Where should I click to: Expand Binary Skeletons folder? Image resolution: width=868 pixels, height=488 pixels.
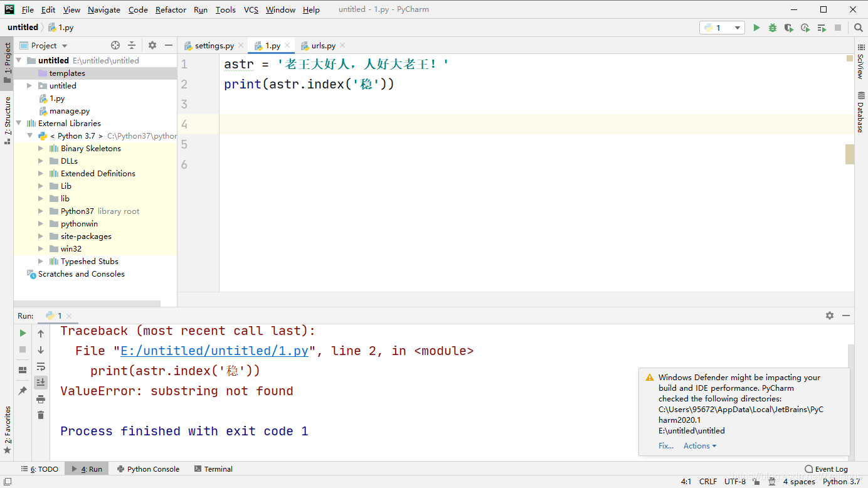[41, 149]
